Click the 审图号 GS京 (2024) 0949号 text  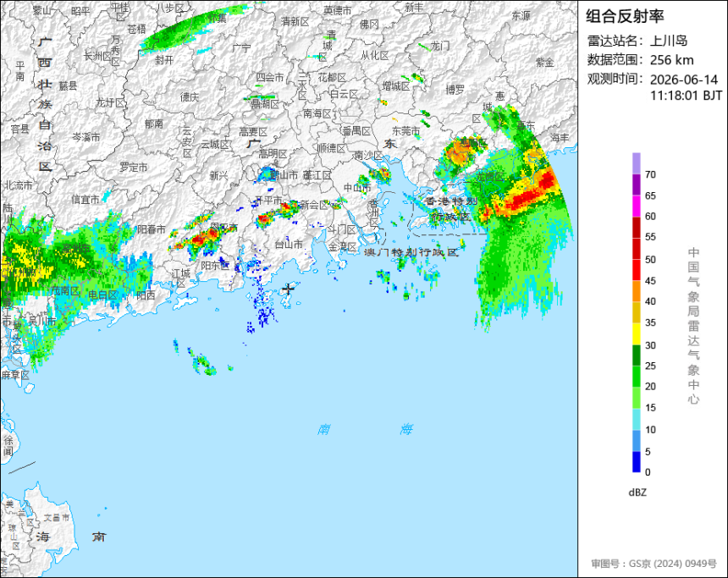coord(654,564)
